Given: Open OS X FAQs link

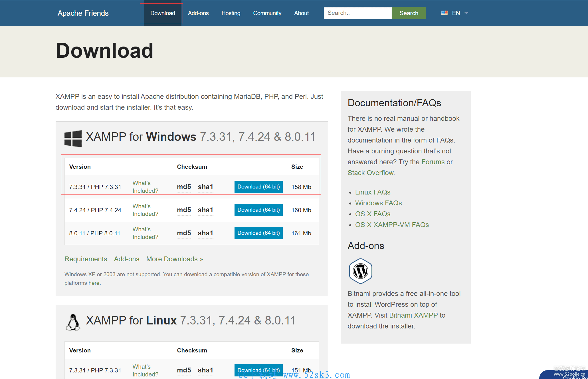Looking at the screenshot, I should [373, 214].
